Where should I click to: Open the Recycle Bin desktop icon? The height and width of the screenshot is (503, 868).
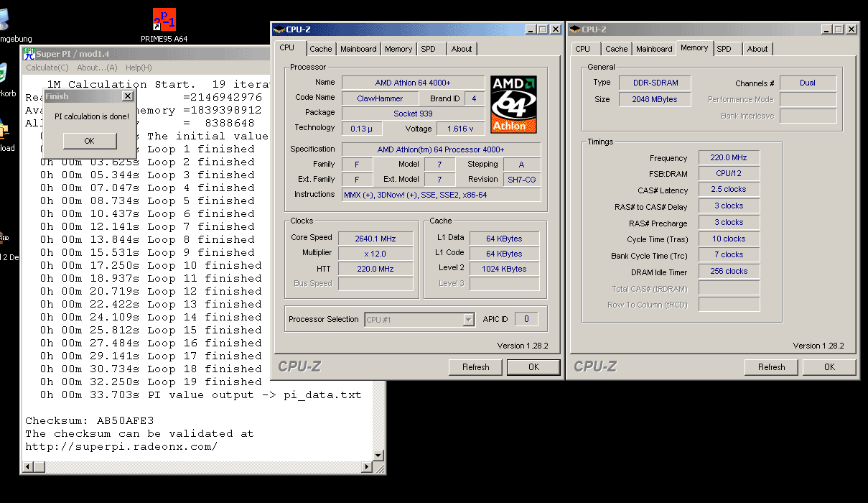click(x=3, y=75)
